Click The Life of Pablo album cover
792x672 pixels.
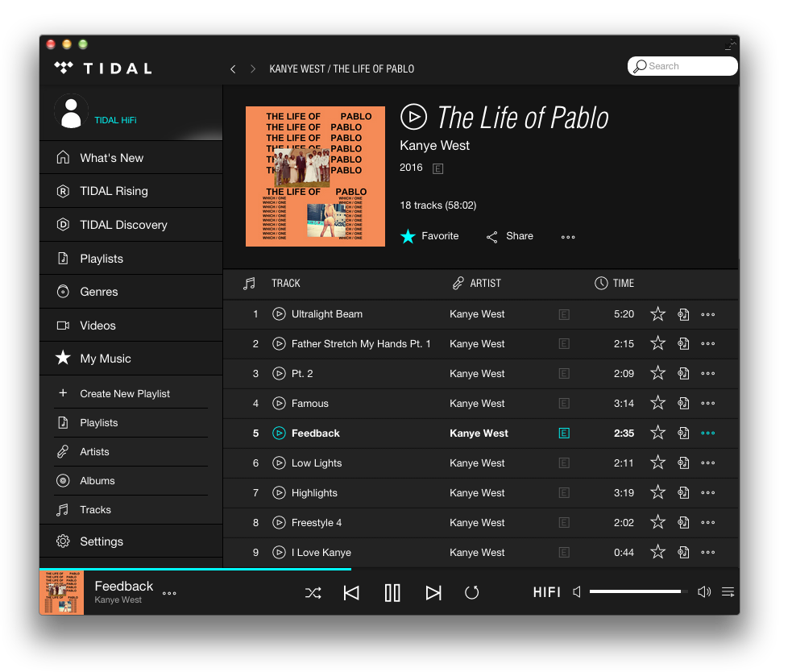tap(315, 176)
